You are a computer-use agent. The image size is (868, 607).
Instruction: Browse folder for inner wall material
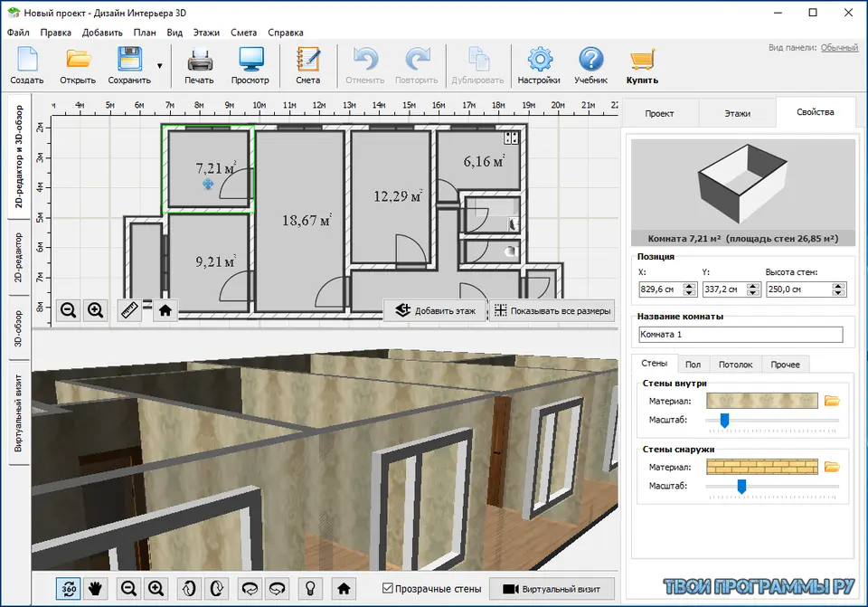coord(832,401)
